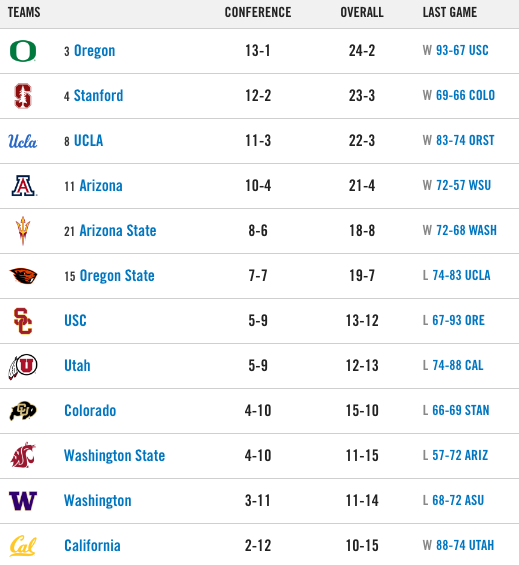Click the Stanford Cardinal tree logo

[x=23, y=96]
